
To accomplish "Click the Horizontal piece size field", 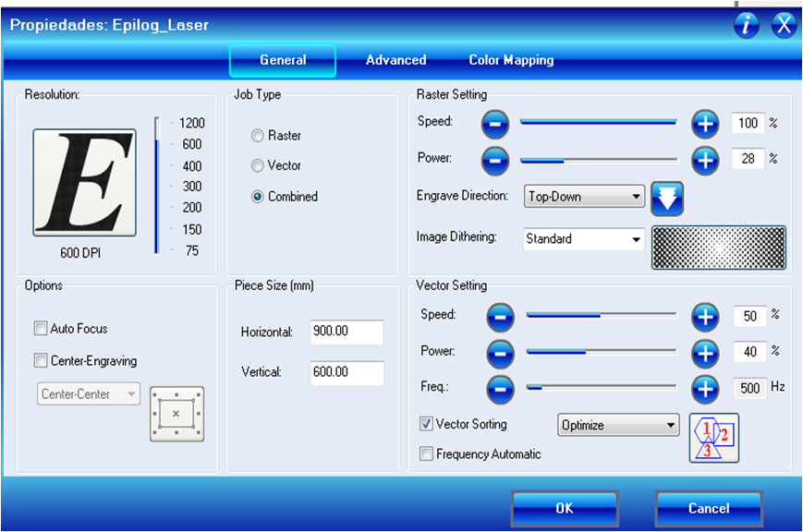I will pyautogui.click(x=347, y=332).
